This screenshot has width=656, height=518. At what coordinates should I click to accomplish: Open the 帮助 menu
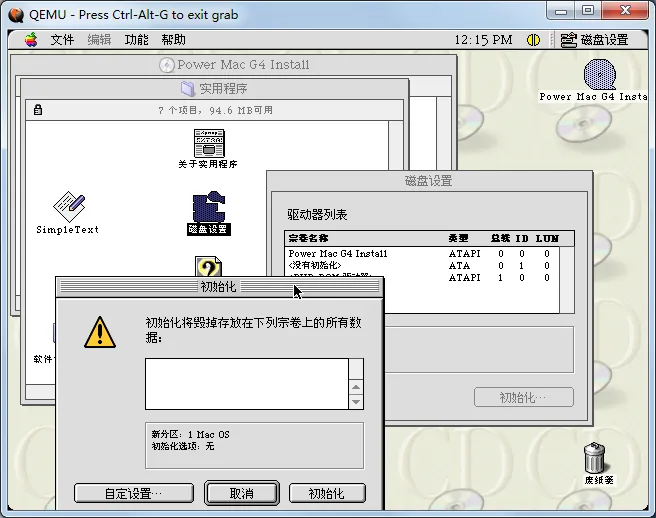(x=173, y=40)
